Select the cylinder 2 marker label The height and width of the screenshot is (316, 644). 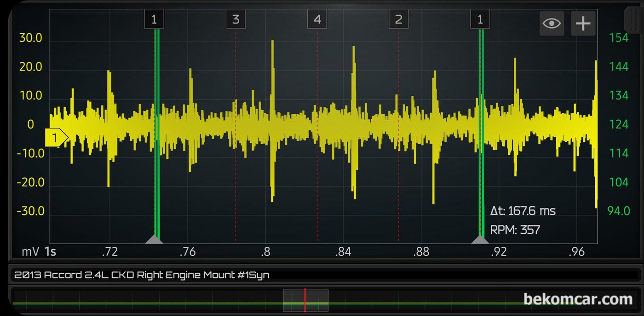click(x=398, y=19)
